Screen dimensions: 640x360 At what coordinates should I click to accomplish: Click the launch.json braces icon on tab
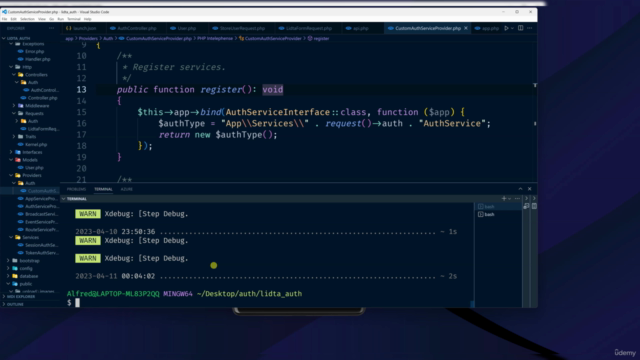(x=69, y=28)
